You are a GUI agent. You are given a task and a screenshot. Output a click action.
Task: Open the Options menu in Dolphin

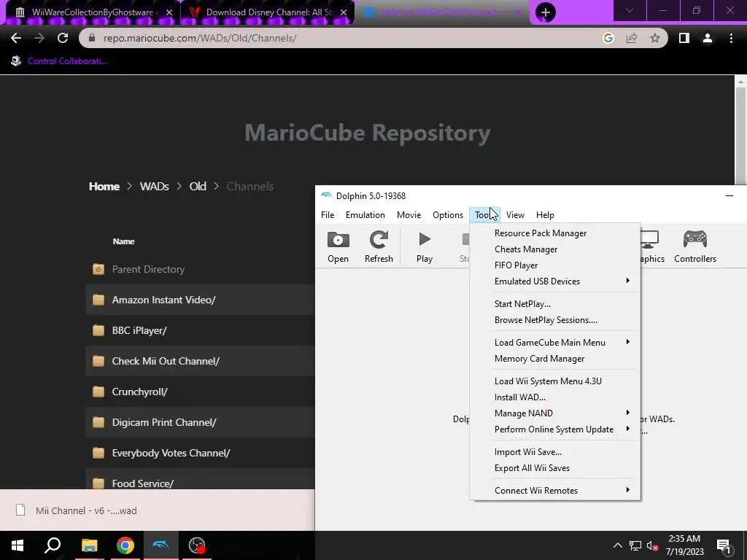448,215
